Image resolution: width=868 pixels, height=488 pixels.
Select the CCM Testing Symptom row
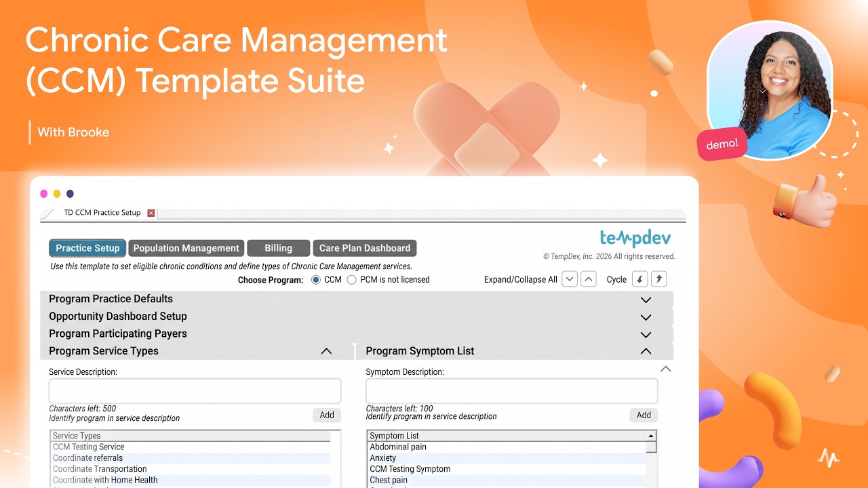(507, 469)
